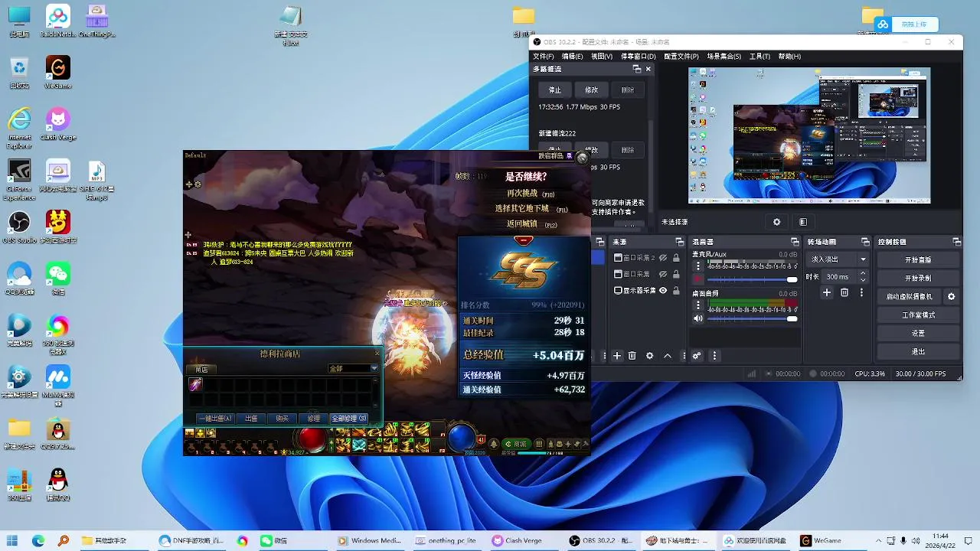The width and height of the screenshot is (980, 551).
Task: Add a new source in OBS sources panel
Action: pyautogui.click(x=617, y=356)
